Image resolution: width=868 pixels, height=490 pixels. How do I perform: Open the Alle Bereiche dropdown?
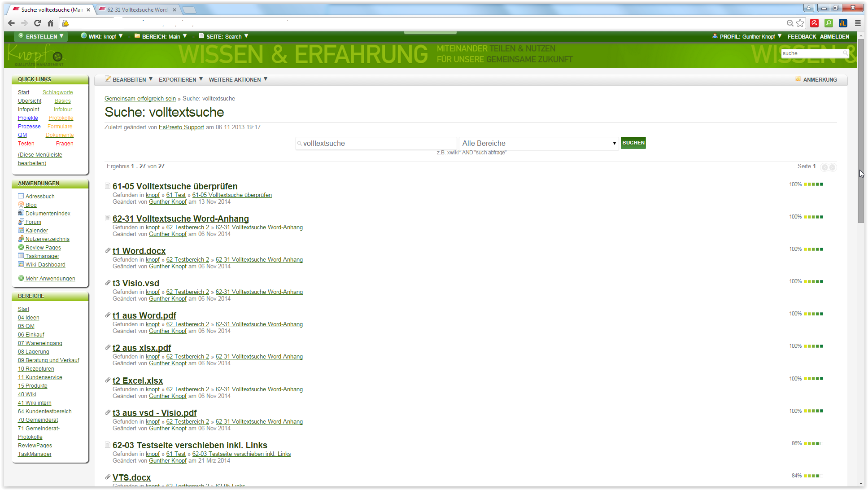point(538,143)
